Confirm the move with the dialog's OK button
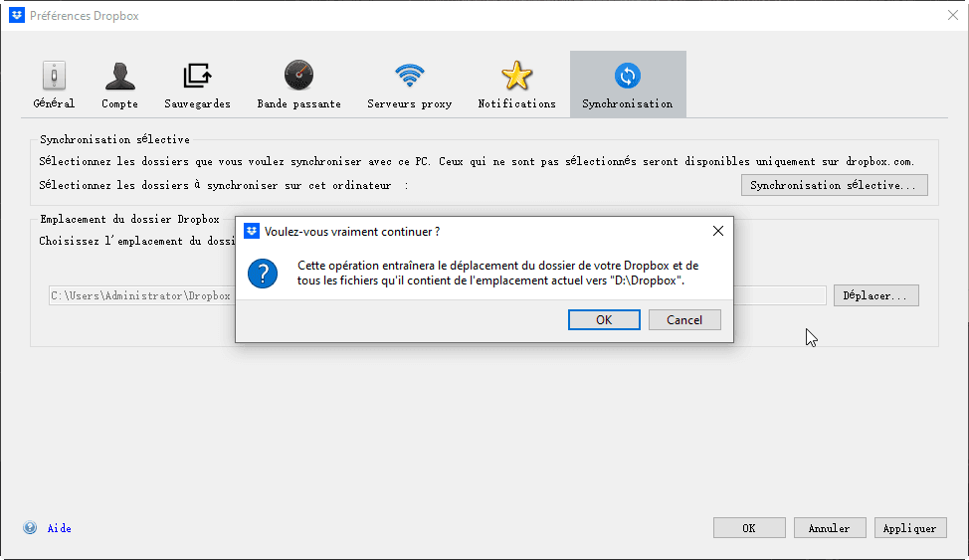 coord(604,319)
